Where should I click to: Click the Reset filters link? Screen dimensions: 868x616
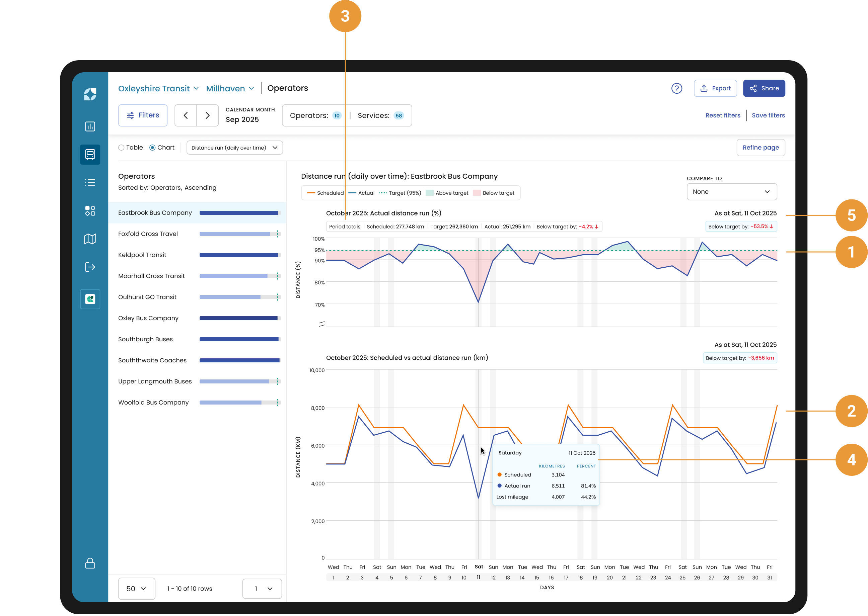[x=722, y=115]
